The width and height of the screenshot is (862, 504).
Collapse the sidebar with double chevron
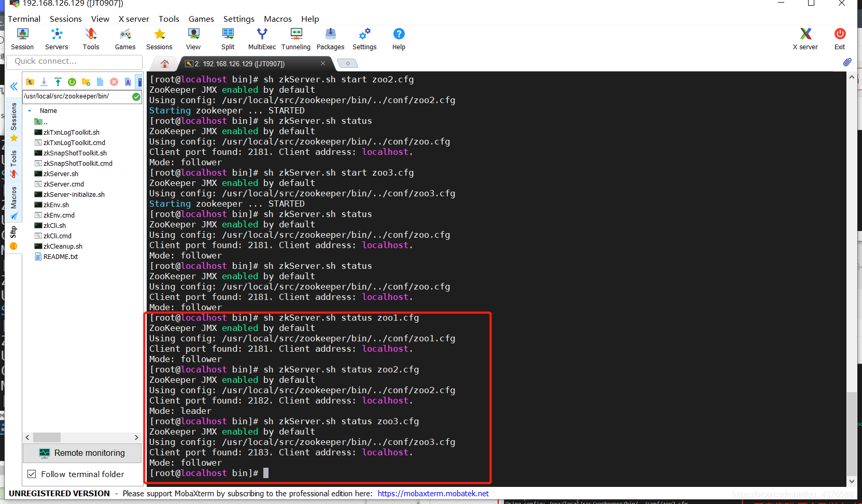click(13, 87)
